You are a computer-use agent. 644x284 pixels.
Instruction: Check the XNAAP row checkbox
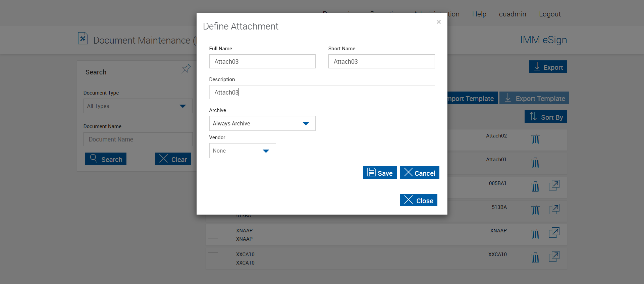pos(213,233)
